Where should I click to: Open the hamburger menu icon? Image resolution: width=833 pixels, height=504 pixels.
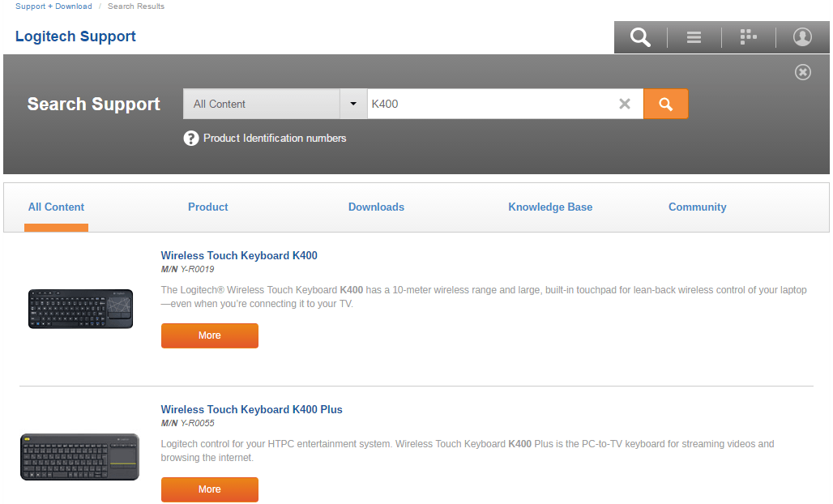click(x=694, y=37)
